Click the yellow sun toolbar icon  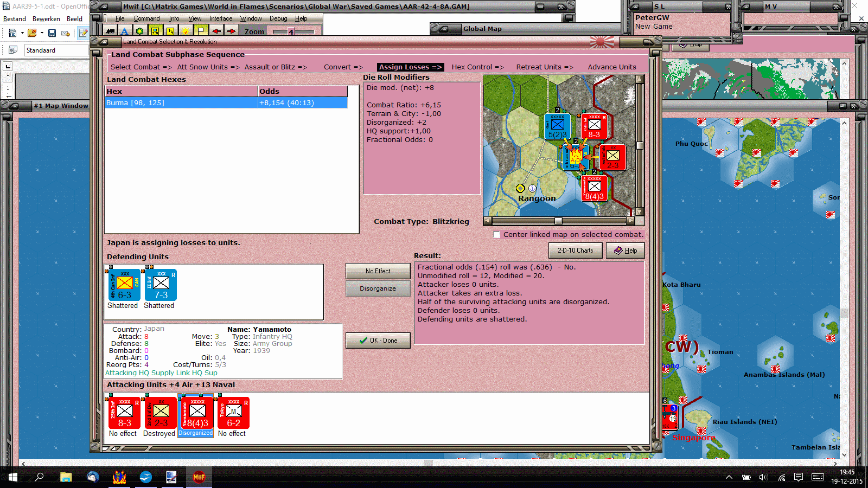(x=186, y=31)
